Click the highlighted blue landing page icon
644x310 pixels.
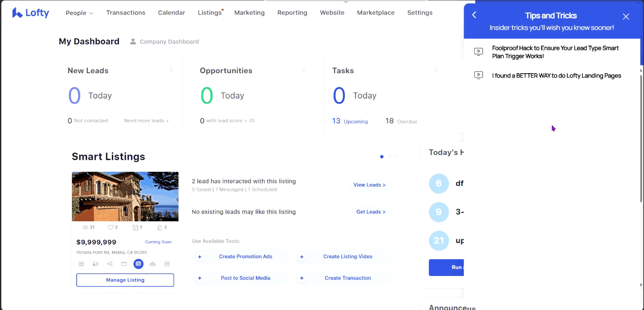click(138, 264)
